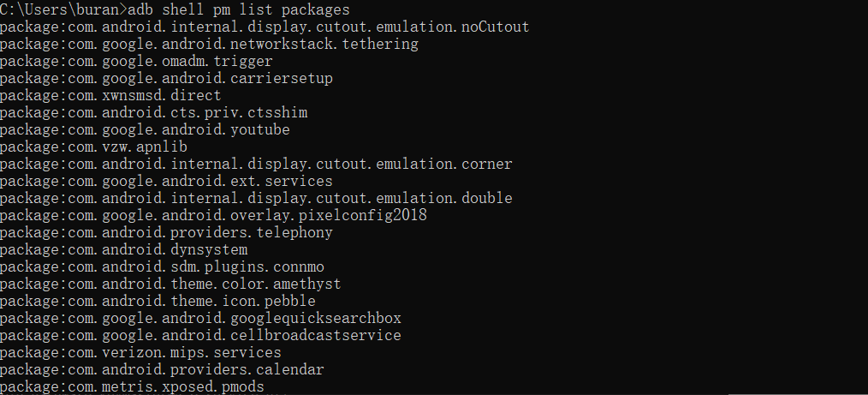Image resolution: width=868 pixels, height=395 pixels.
Task: Select the googlequicksearchbox package line
Action: coord(200,319)
